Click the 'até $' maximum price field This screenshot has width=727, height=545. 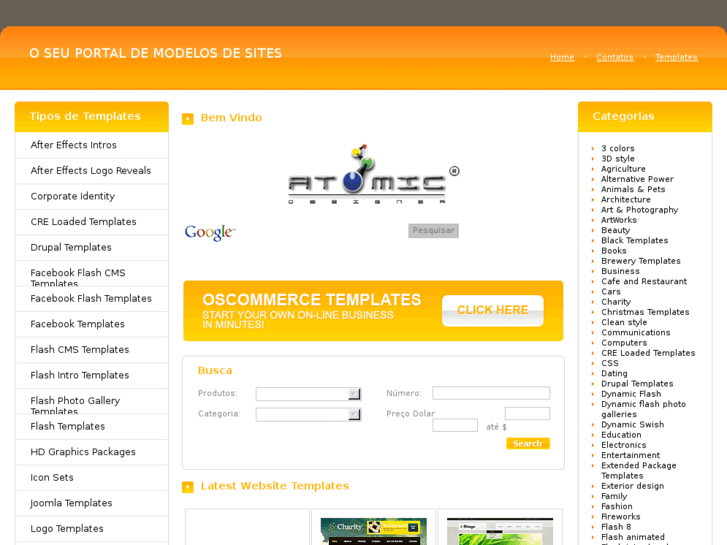pos(527,413)
